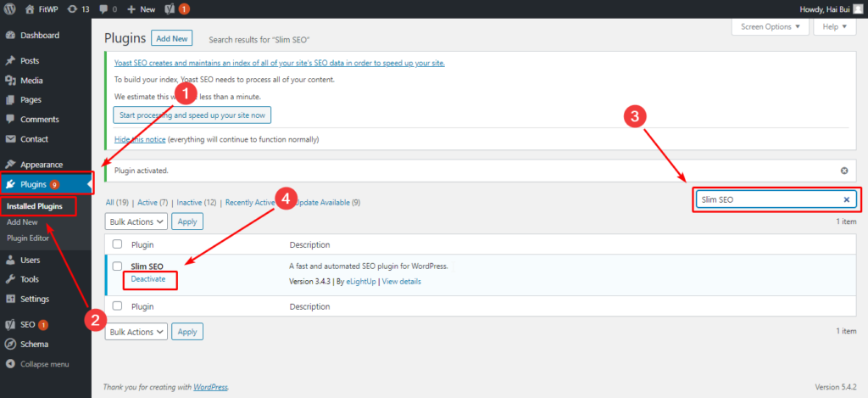Image resolution: width=868 pixels, height=398 pixels.
Task: Open the 13 pending updates icon
Action: tap(78, 8)
